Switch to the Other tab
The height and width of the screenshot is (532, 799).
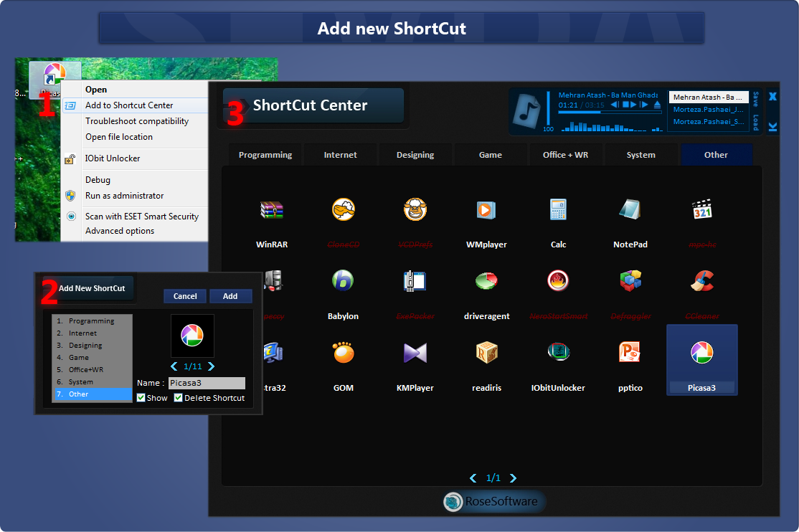[716, 155]
